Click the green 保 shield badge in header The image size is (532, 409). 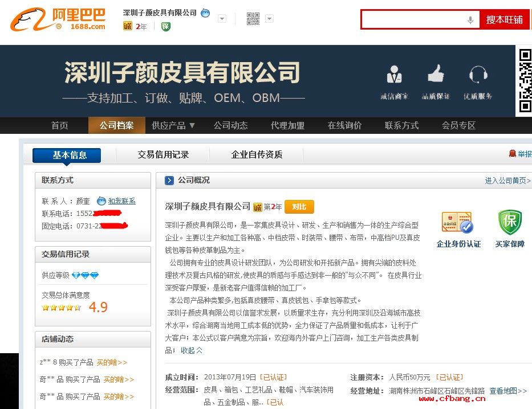(165, 26)
